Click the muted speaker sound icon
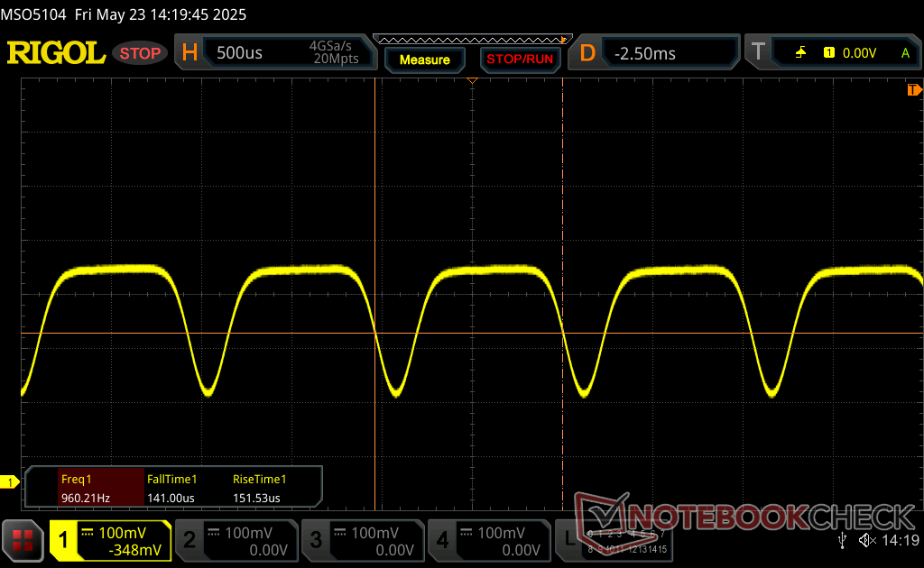Screen dimensions: 924x568 pyautogui.click(x=867, y=540)
